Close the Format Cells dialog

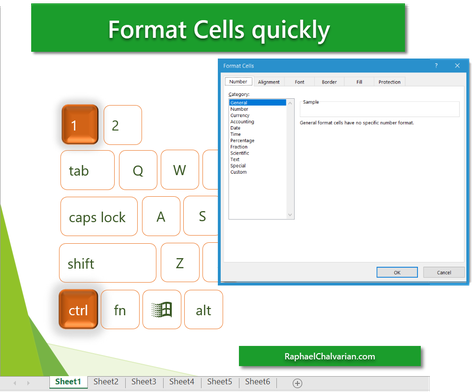[457, 66]
